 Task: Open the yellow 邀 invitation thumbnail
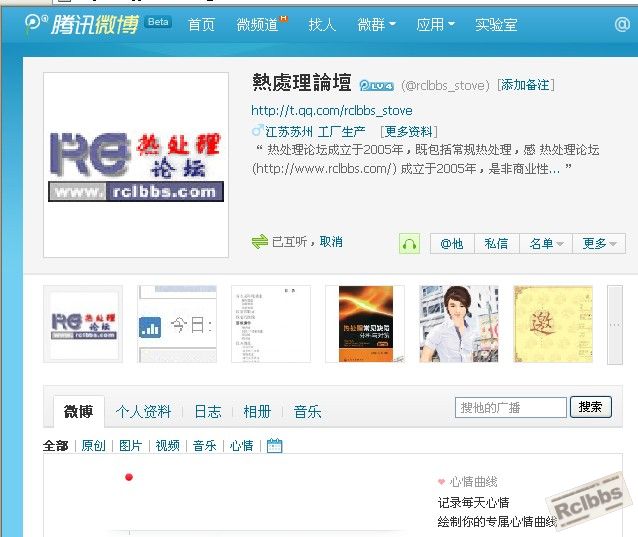tap(553, 324)
